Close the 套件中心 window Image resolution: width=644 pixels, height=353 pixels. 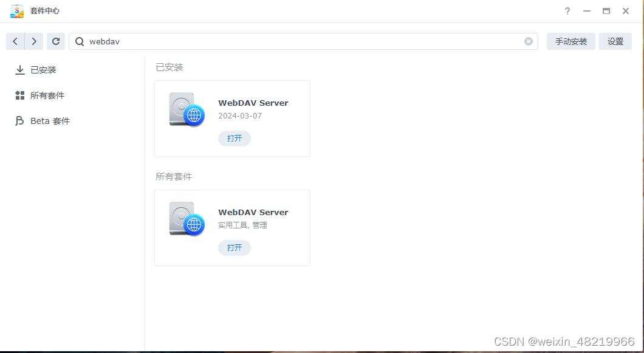[x=626, y=11]
